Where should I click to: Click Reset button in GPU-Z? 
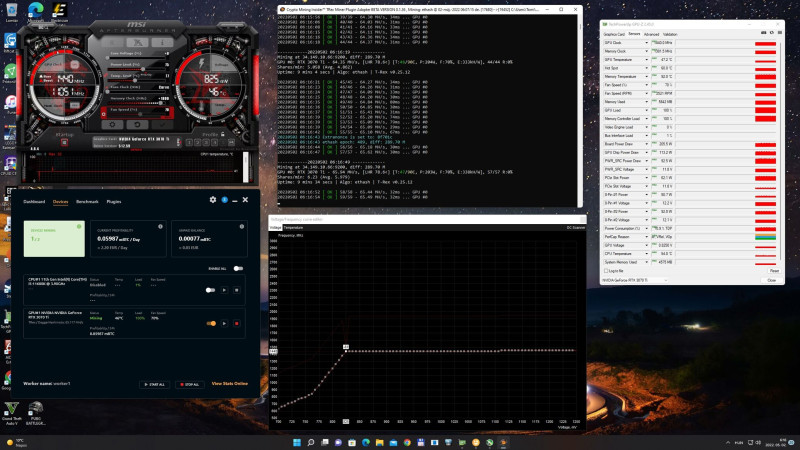pos(774,271)
